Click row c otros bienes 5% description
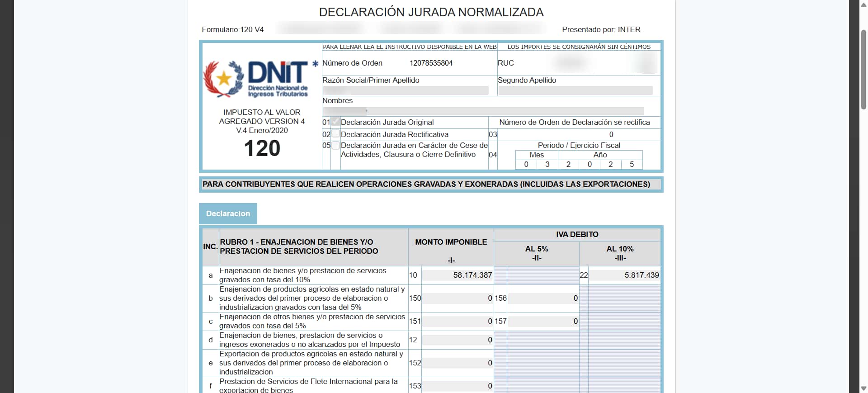 point(312,321)
